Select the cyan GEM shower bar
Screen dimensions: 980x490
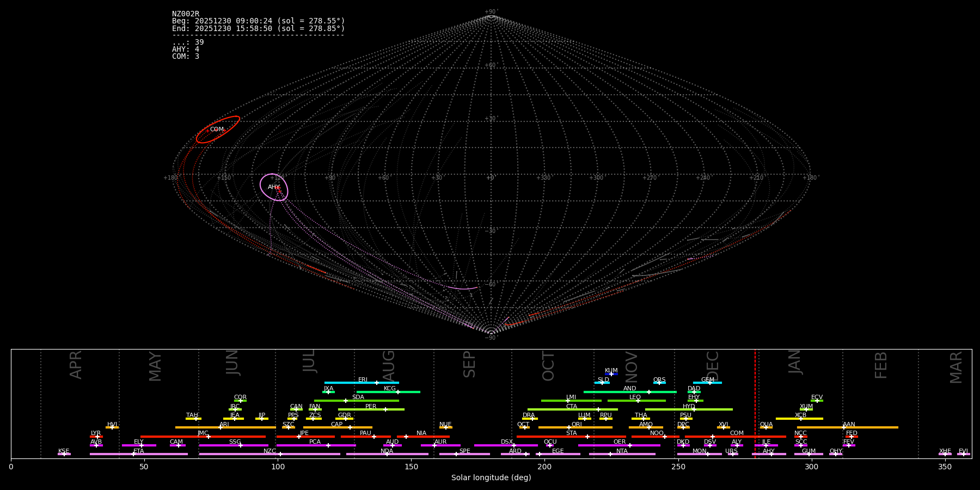(707, 383)
